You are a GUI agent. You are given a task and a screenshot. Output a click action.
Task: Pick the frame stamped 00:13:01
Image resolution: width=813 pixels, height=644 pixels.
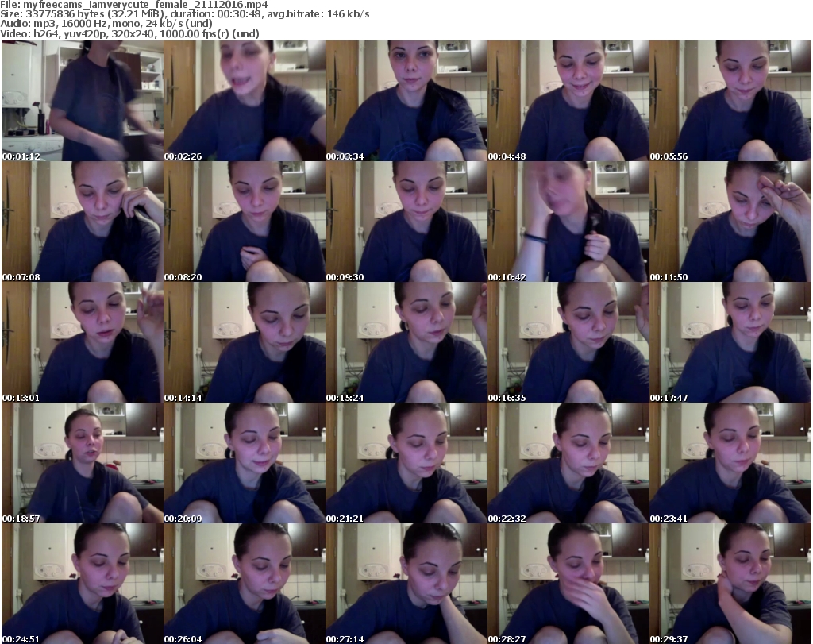tap(83, 342)
